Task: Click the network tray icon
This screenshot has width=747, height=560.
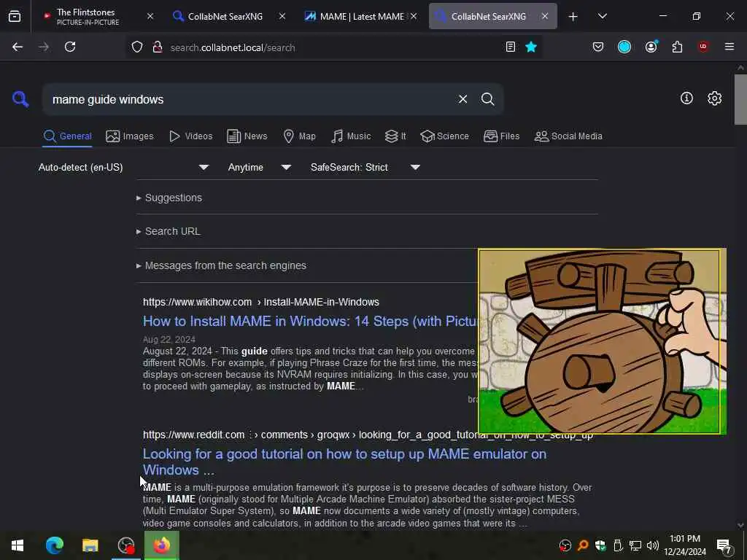Action: [635, 545]
